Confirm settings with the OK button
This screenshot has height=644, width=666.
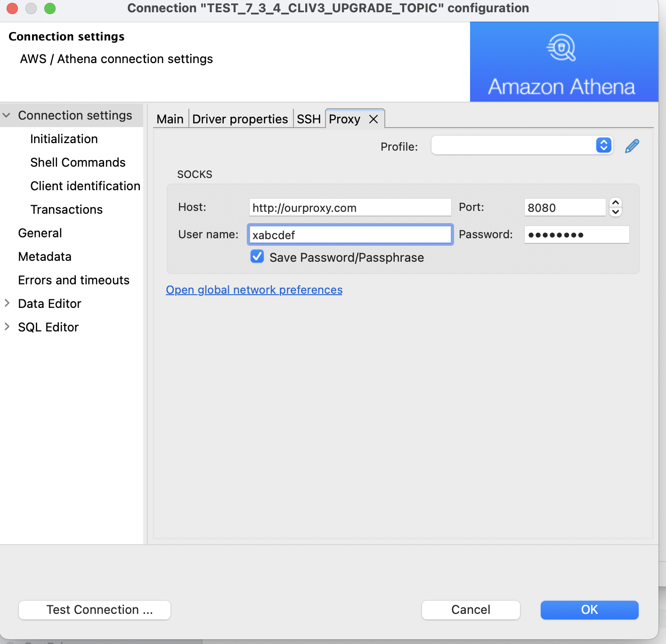click(589, 610)
